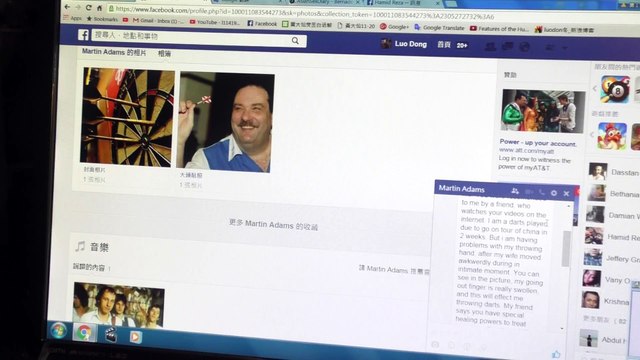Open chat with Bethania in the sidebar

click(x=613, y=193)
